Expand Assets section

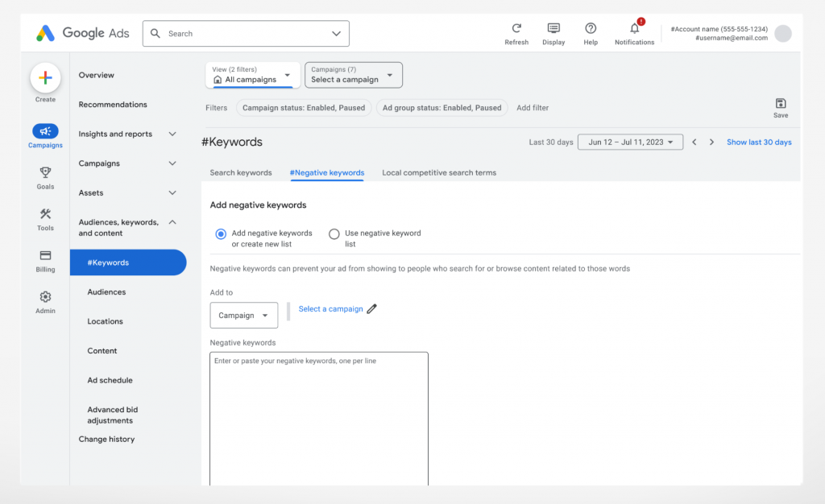tap(172, 193)
